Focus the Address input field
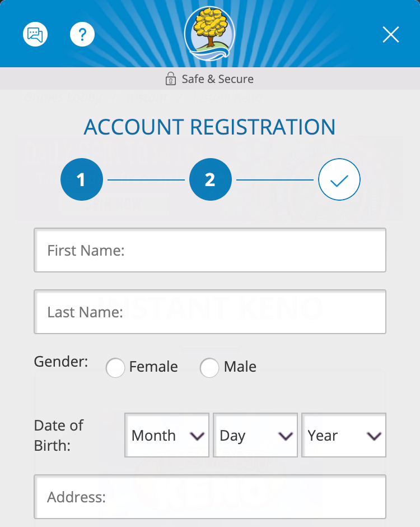The image size is (420, 527). pos(210,497)
